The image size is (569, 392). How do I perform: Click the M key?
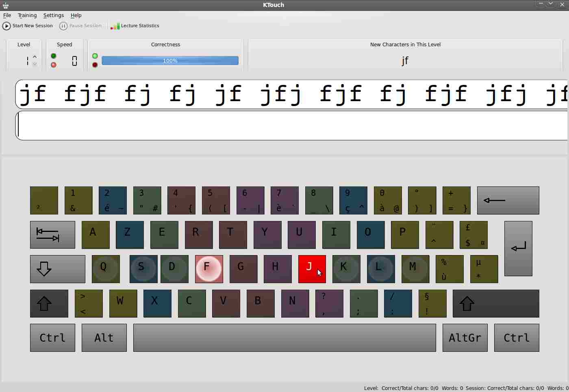coord(415,269)
